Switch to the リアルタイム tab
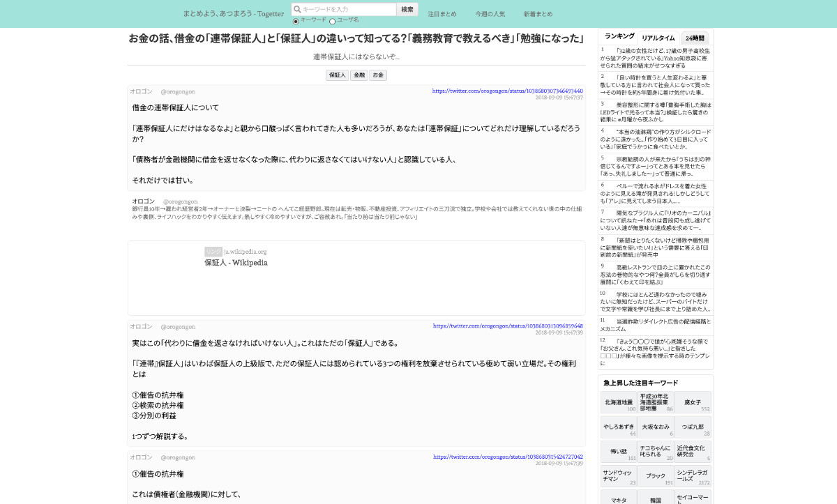 click(658, 38)
